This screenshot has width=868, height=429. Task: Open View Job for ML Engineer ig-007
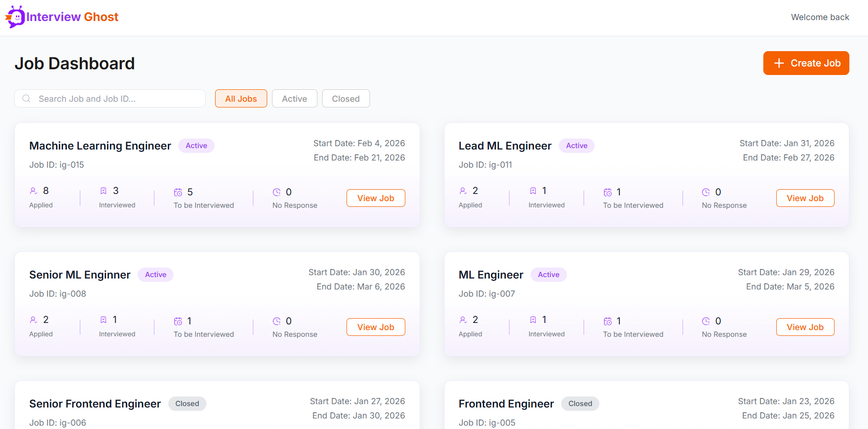(x=805, y=327)
